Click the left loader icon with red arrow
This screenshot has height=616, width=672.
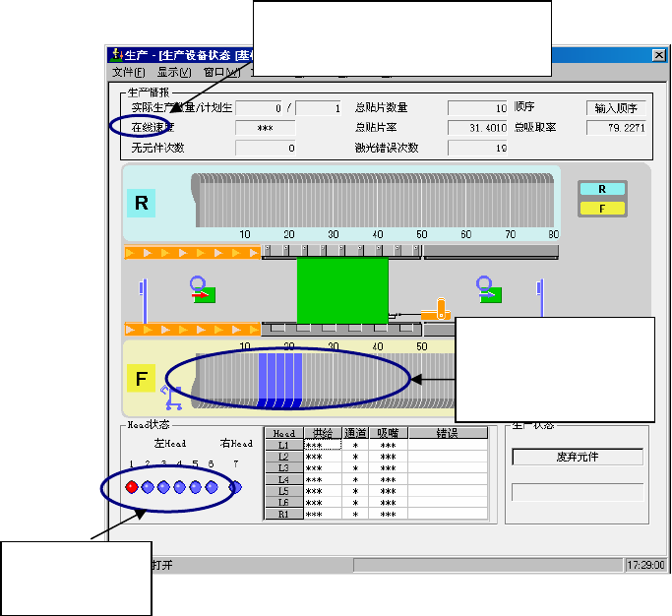203,289
